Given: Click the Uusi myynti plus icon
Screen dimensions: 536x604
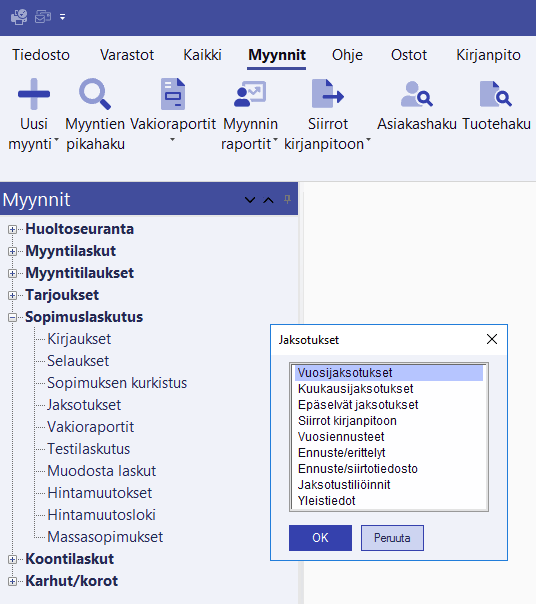Looking at the screenshot, I should click(x=34, y=94).
